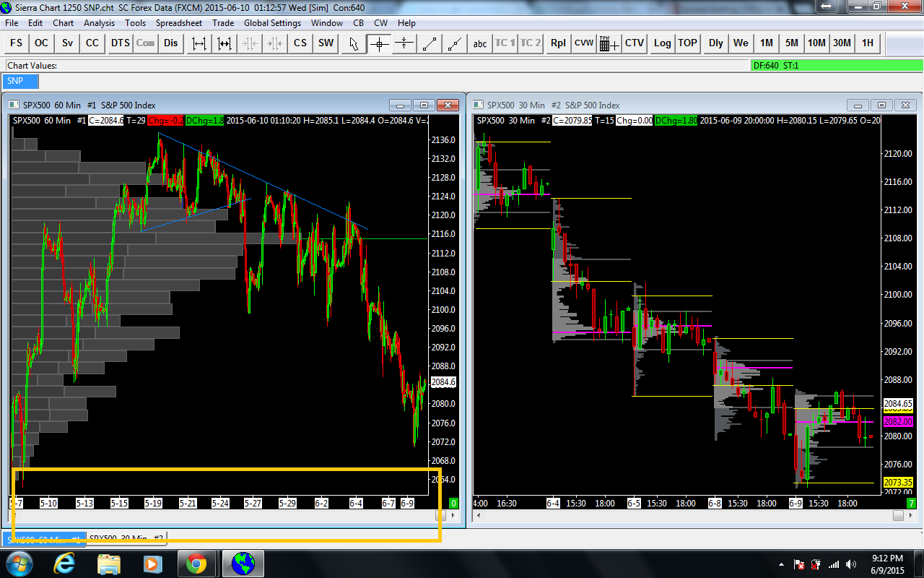Click the CTV toolbar button
Viewport: 924px width, 578px height.
coord(635,43)
